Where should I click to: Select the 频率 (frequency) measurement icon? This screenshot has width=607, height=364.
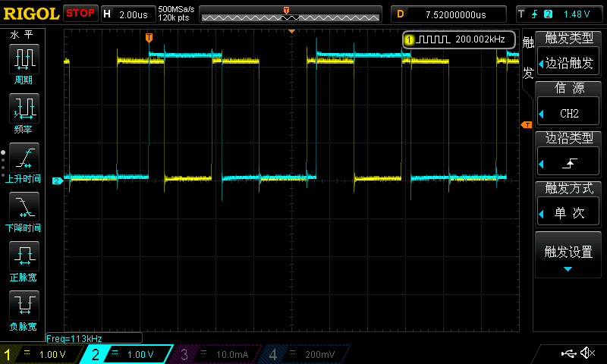pos(24,108)
